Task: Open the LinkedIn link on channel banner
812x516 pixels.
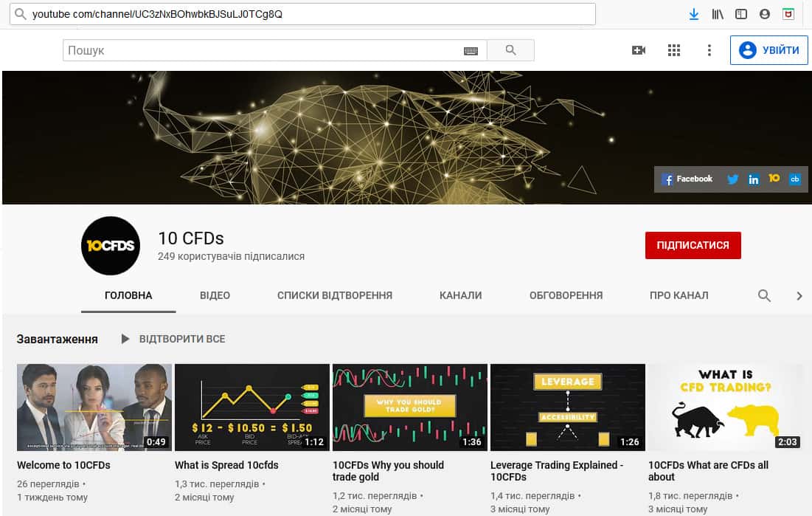Action: (753, 179)
